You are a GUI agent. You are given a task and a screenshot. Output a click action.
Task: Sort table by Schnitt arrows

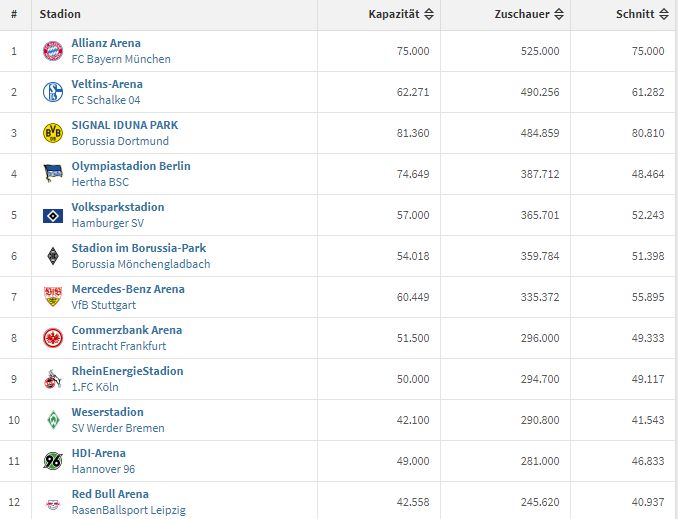[x=664, y=14]
